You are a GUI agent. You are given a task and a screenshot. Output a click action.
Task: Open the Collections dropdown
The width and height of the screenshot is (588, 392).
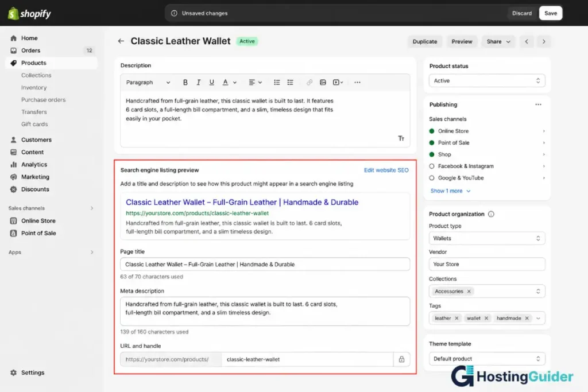point(487,291)
